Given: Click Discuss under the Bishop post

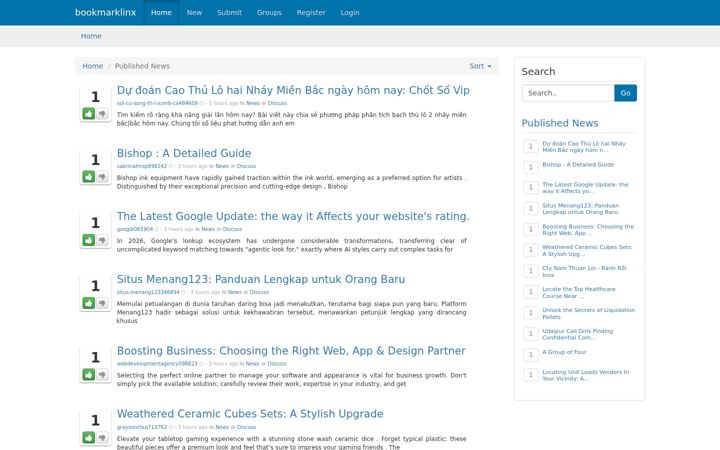Looking at the screenshot, I should [x=246, y=166].
